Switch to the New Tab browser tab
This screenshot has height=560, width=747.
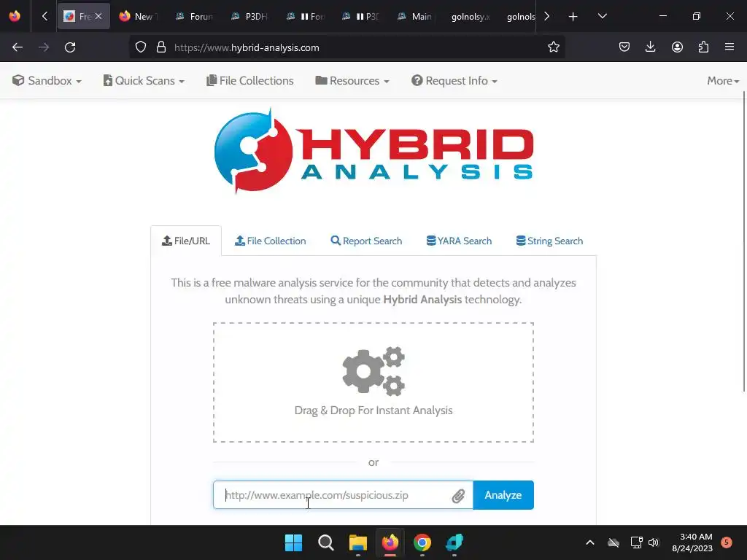138,17
